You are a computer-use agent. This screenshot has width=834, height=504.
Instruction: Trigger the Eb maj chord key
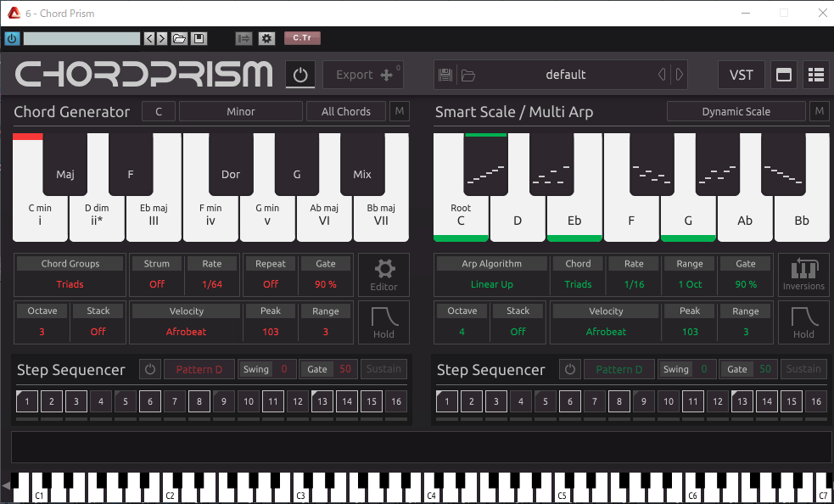154,218
